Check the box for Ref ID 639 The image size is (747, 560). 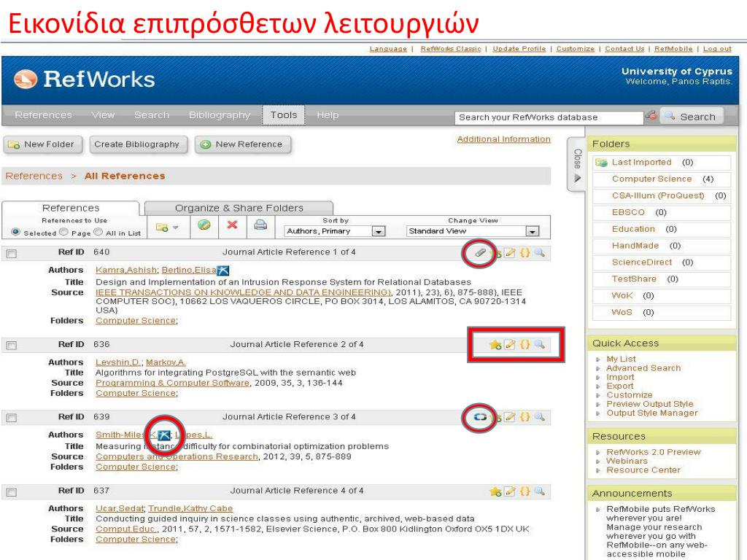(x=12, y=418)
